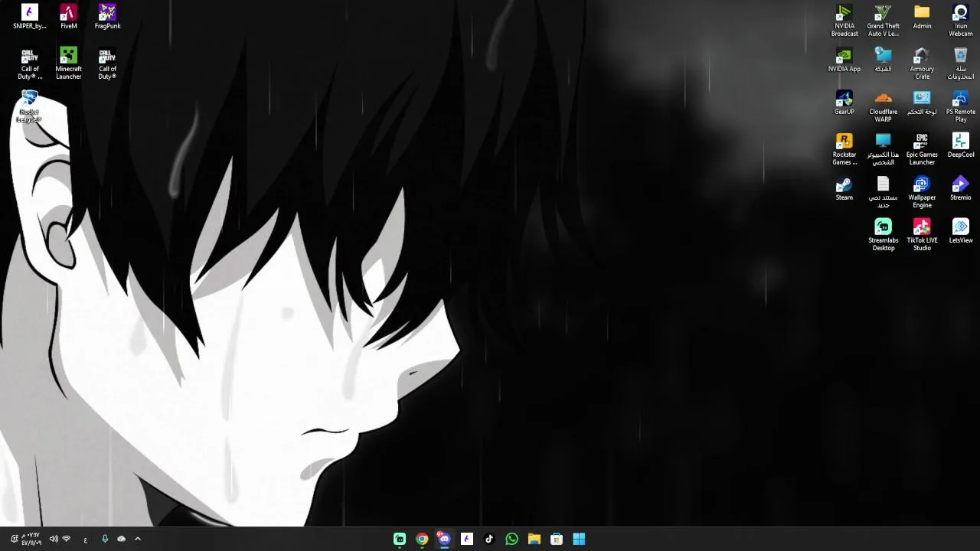Open the cloud sync tray icon
This screenshot has height=551, width=980.
pos(121,539)
